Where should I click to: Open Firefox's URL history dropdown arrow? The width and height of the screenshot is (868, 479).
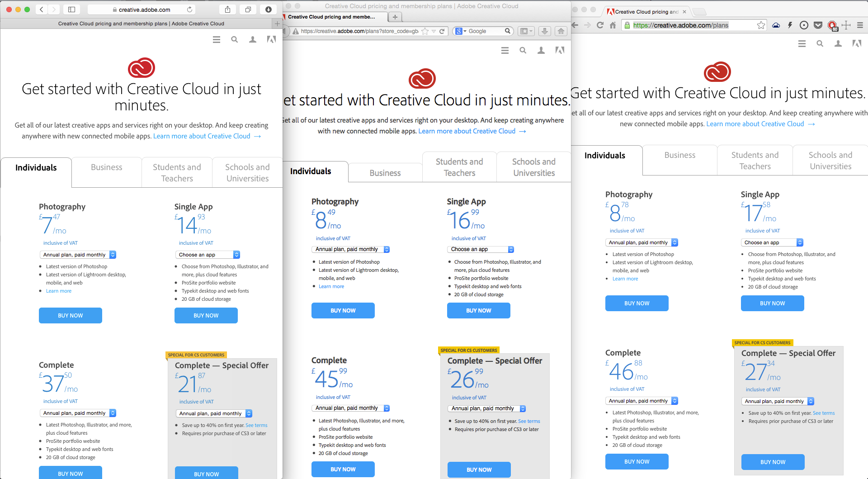point(434,31)
